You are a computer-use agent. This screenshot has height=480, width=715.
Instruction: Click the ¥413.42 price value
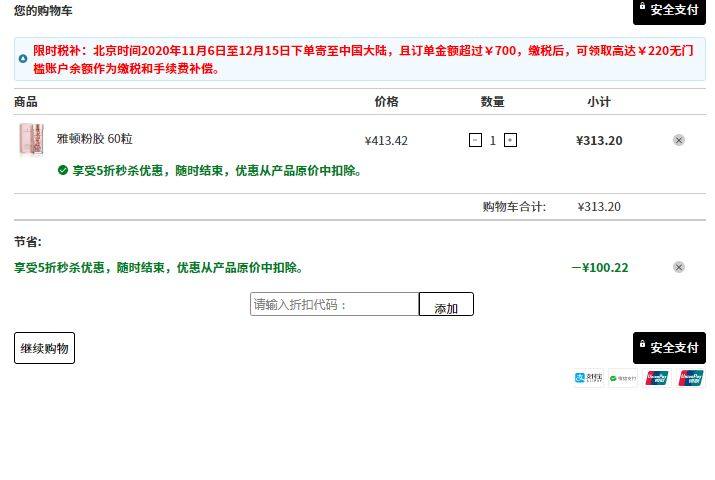pos(386,141)
